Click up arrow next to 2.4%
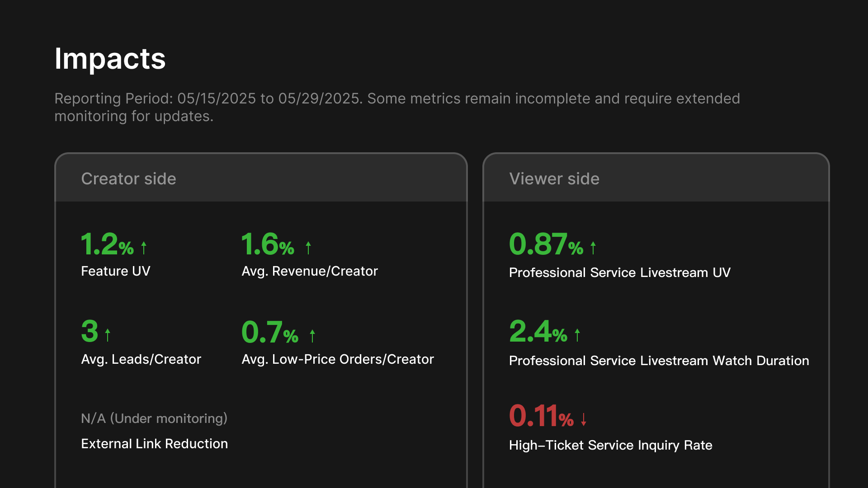 coord(577,335)
